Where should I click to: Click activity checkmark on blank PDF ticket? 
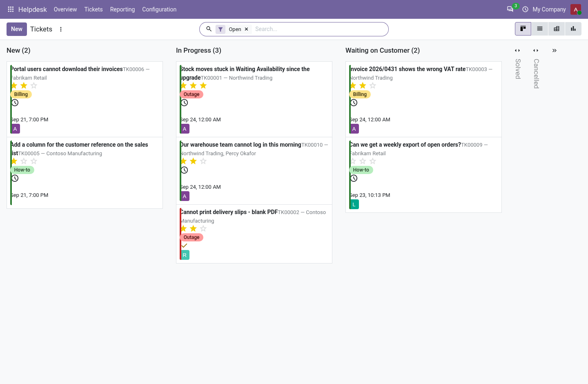tap(184, 246)
